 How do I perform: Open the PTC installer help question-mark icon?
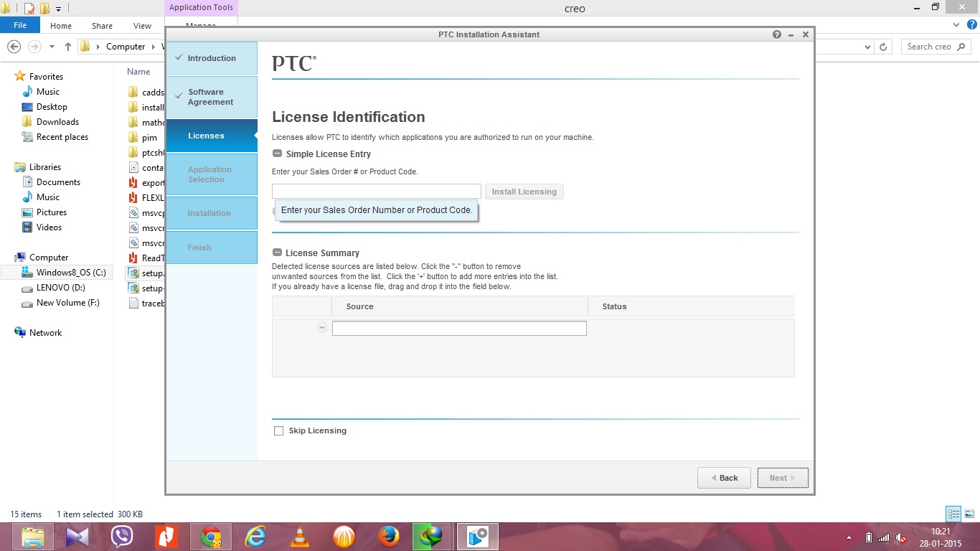pos(777,34)
